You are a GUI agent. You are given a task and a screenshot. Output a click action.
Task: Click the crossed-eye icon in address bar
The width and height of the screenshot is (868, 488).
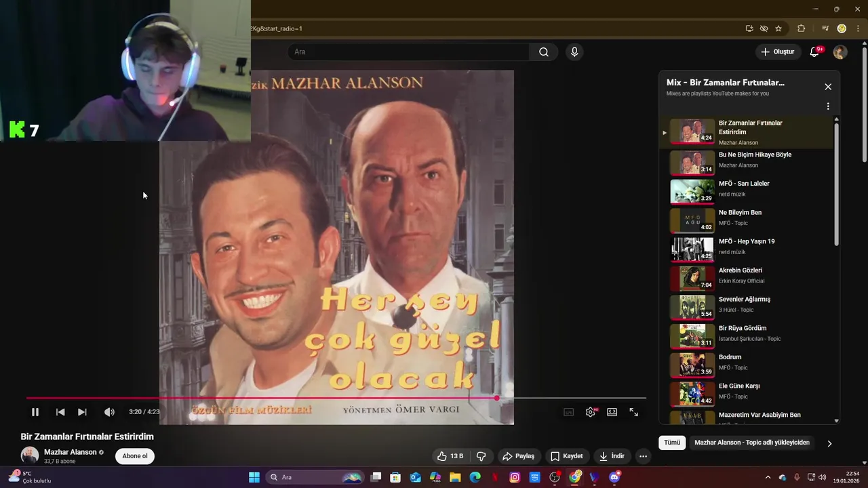tap(764, 28)
